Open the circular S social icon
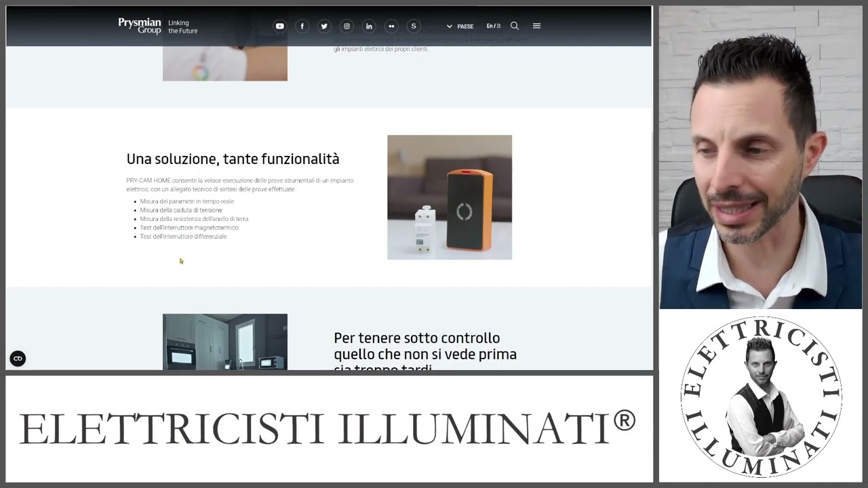This screenshot has height=488, width=868. [x=414, y=26]
